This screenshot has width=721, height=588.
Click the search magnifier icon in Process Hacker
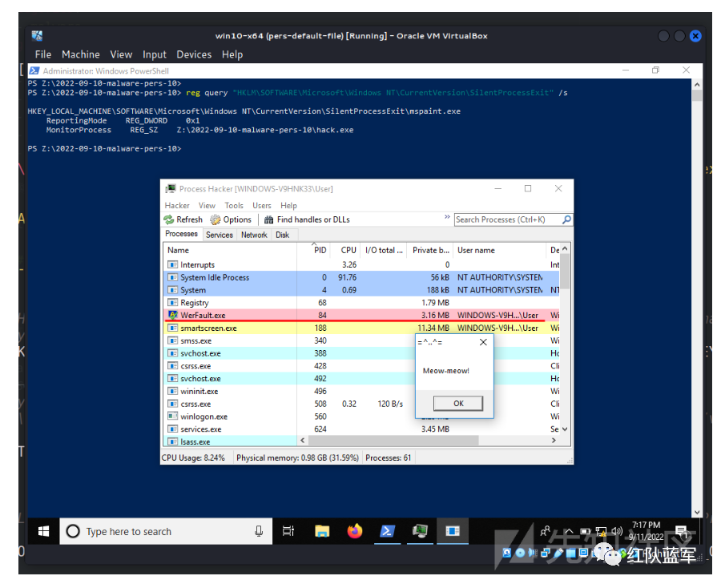click(566, 219)
